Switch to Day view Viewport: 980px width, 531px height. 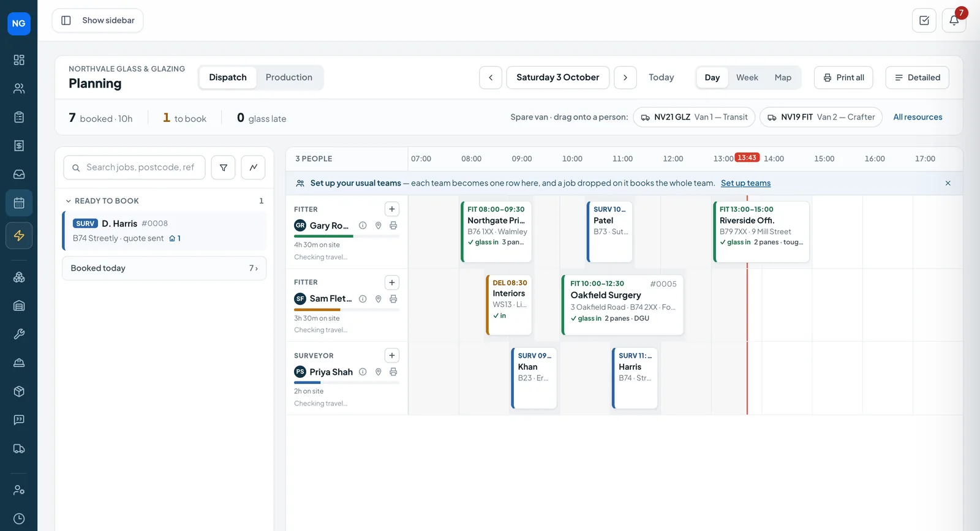[712, 77]
